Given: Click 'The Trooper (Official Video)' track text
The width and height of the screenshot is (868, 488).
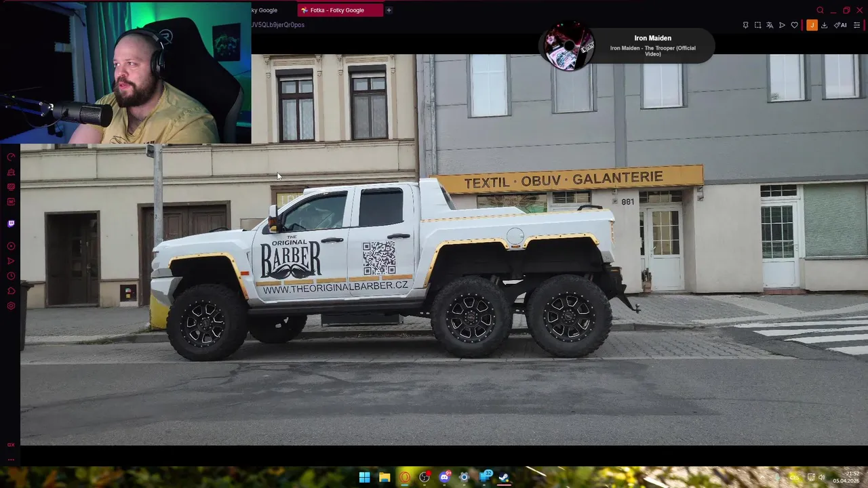Looking at the screenshot, I should point(652,51).
